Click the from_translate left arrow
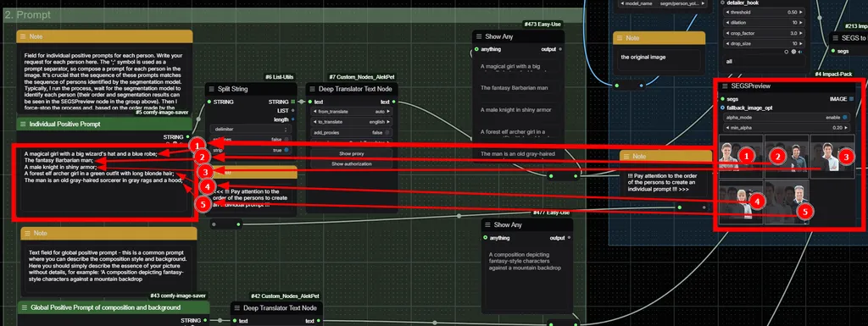 tap(315, 112)
